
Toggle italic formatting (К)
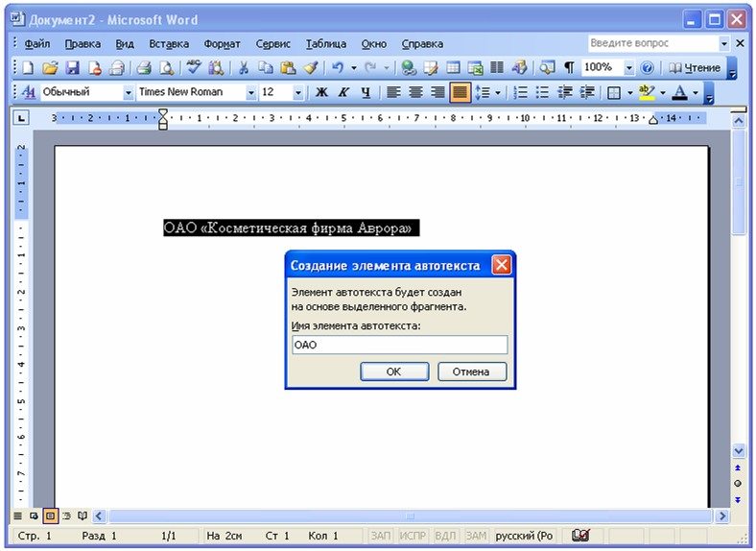coord(343,91)
